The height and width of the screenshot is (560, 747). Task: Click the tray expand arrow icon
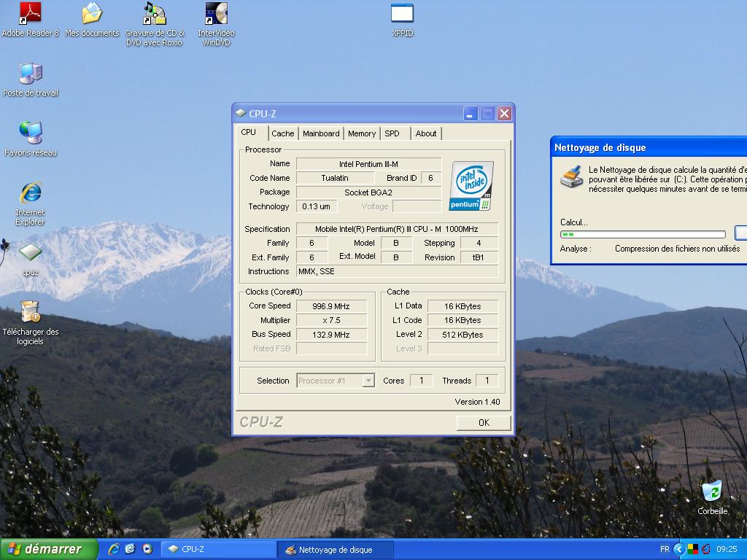679,550
